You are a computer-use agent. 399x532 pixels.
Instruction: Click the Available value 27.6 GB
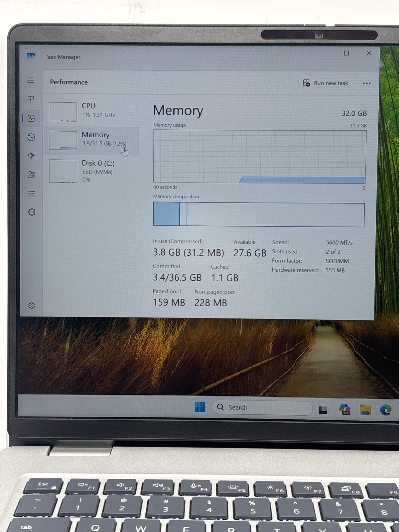[250, 253]
